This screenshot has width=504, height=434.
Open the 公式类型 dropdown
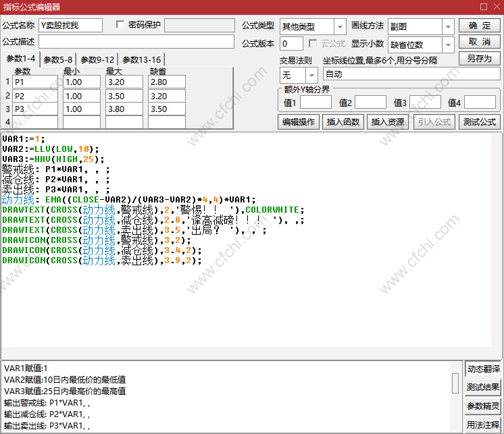coord(340,26)
